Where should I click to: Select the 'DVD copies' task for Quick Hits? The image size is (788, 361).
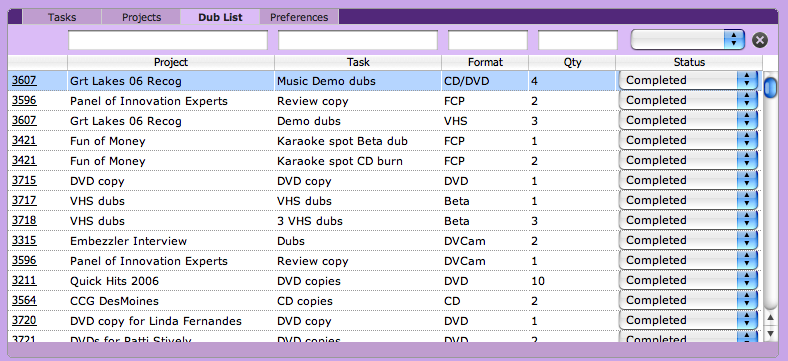358,281
